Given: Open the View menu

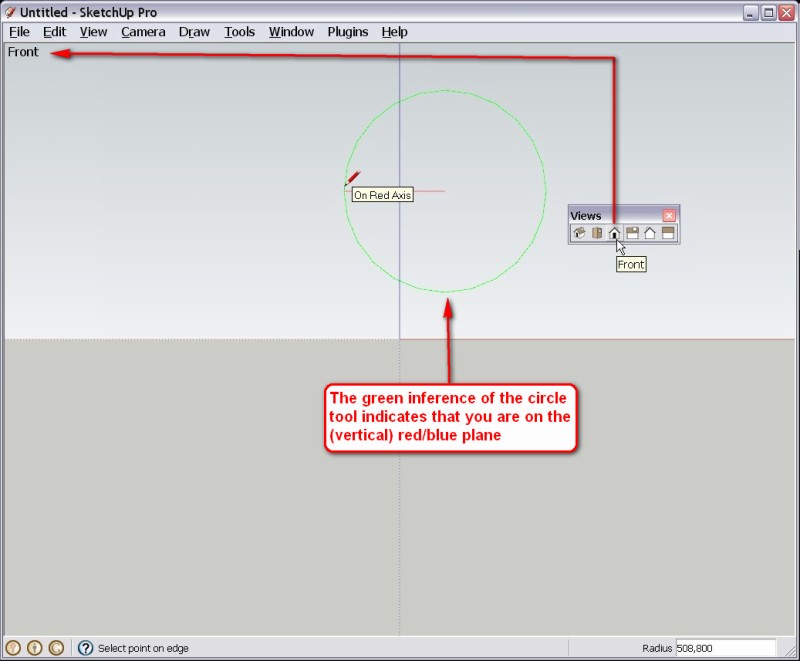Looking at the screenshot, I should click(93, 32).
